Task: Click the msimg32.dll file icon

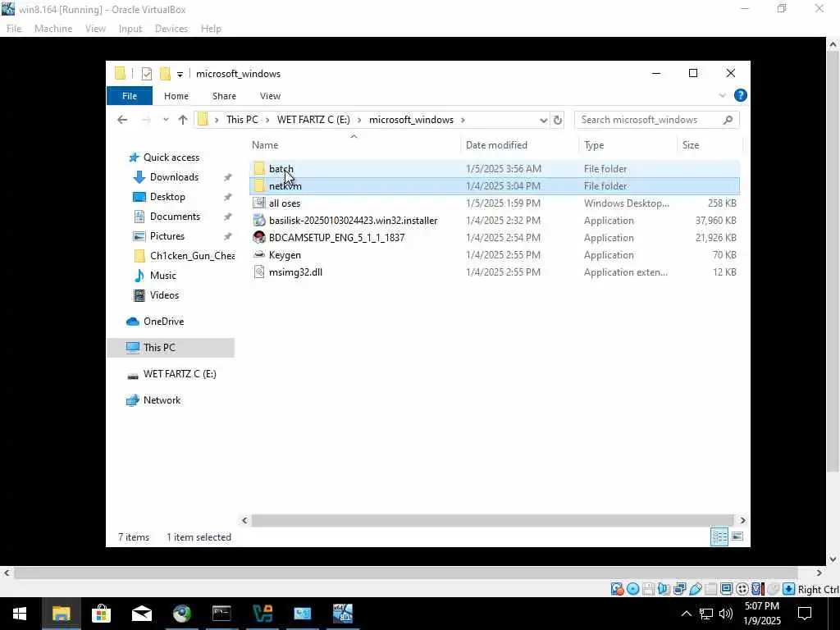Action: [259, 272]
